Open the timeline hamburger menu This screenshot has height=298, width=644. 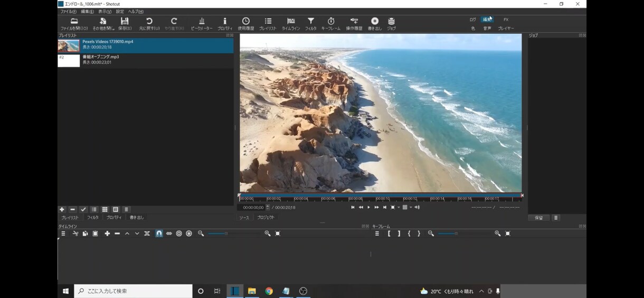63,234
